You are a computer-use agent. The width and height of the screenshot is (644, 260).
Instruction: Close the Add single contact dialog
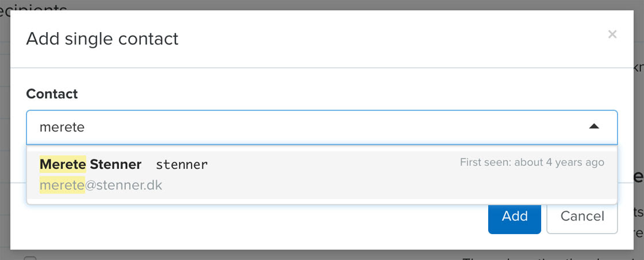point(612,34)
